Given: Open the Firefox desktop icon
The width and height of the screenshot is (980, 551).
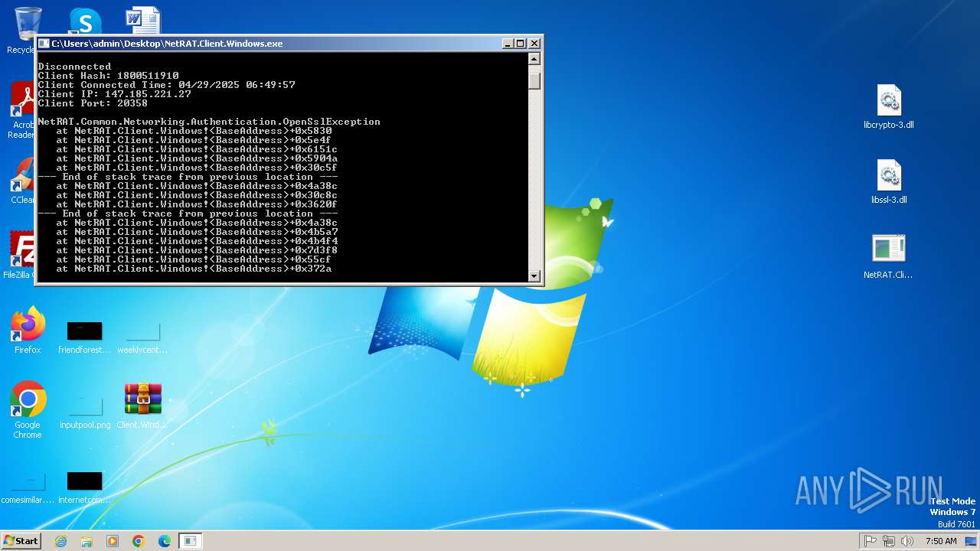Looking at the screenshot, I should (x=28, y=331).
